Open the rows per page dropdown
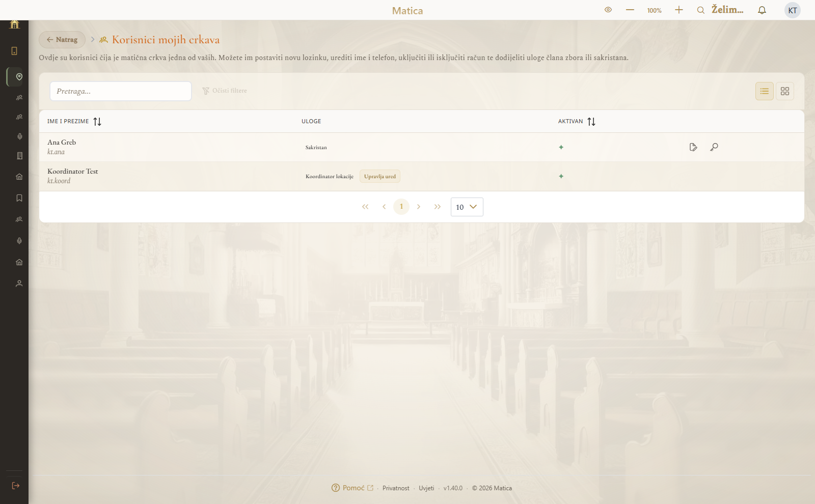Viewport: 815px width, 504px height. click(x=467, y=207)
